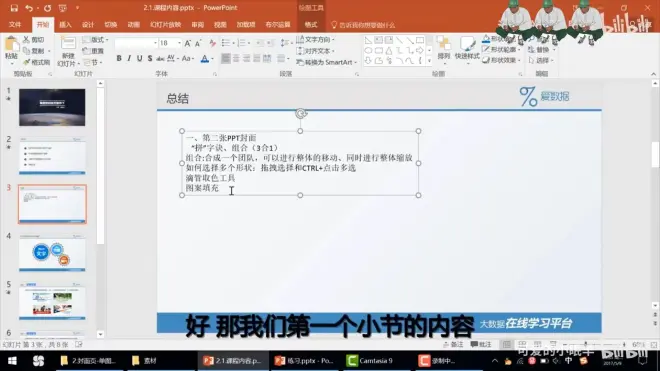Open the 版式 (Layout) dropdown

point(96,40)
